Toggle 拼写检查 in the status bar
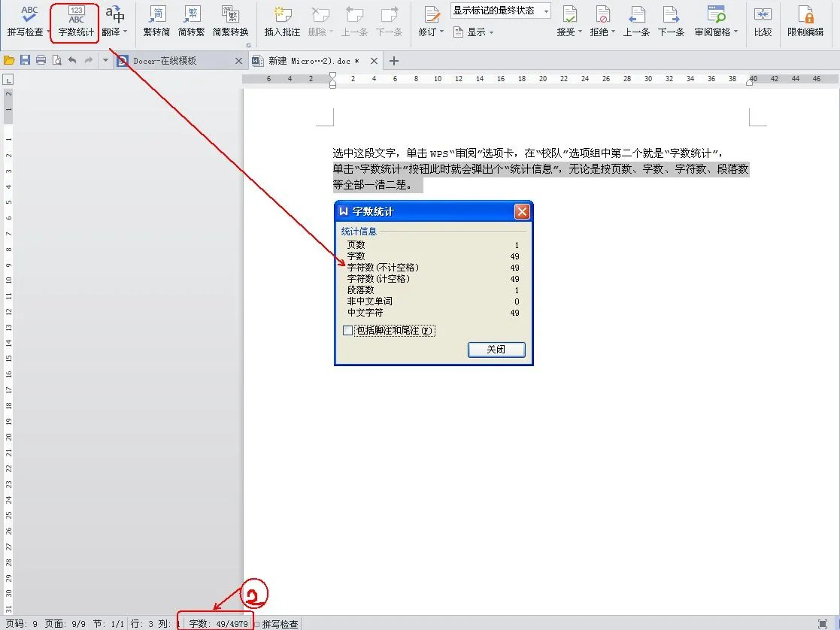The width and height of the screenshot is (840, 630). [x=282, y=623]
